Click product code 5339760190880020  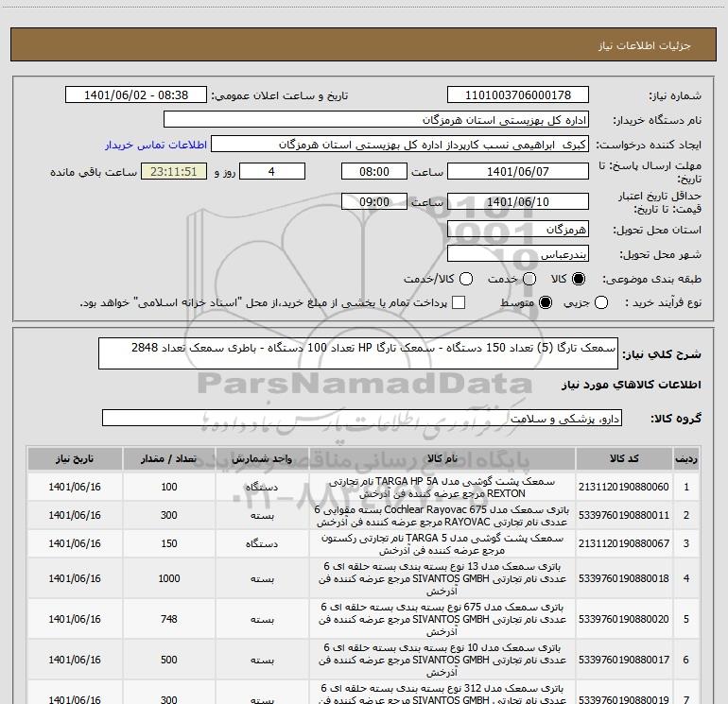click(624, 619)
